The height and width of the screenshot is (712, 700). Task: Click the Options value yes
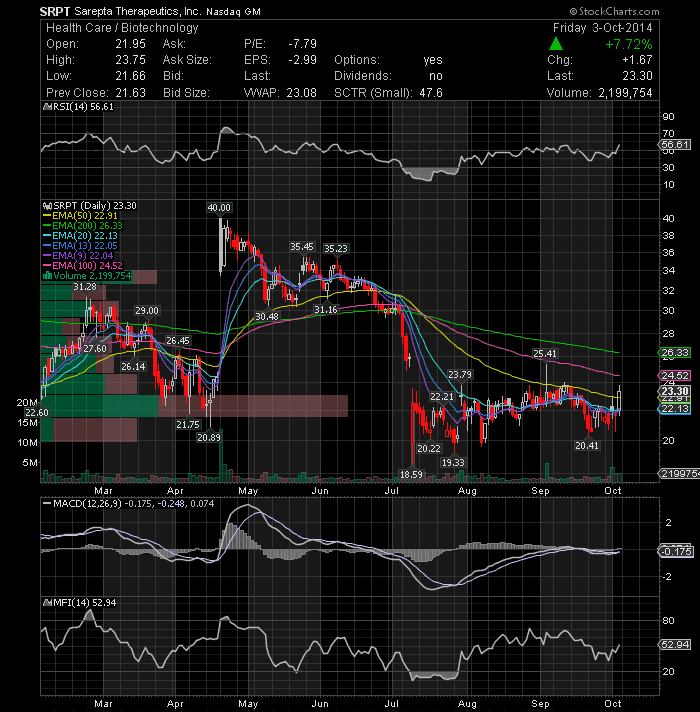(x=433, y=60)
